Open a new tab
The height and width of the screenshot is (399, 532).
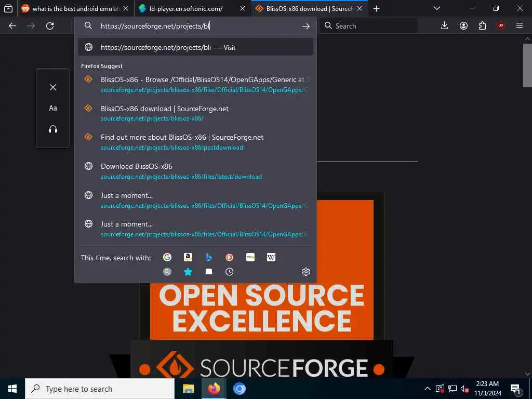[x=376, y=9]
